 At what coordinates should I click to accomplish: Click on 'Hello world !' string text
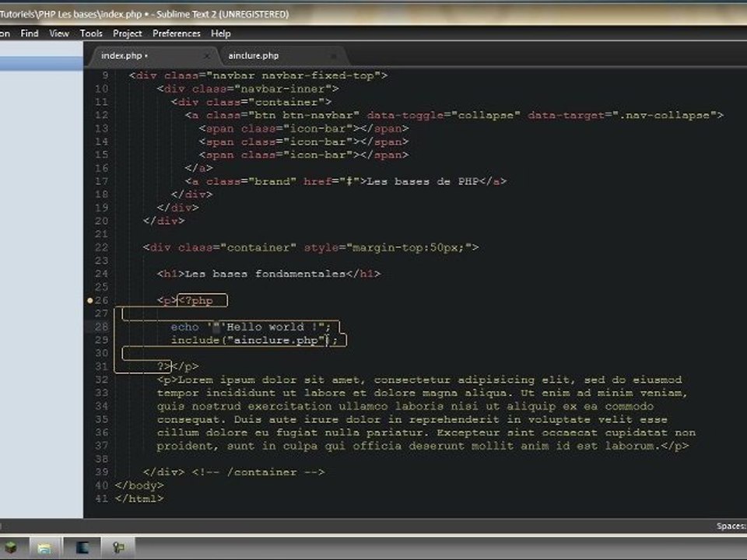(x=268, y=327)
